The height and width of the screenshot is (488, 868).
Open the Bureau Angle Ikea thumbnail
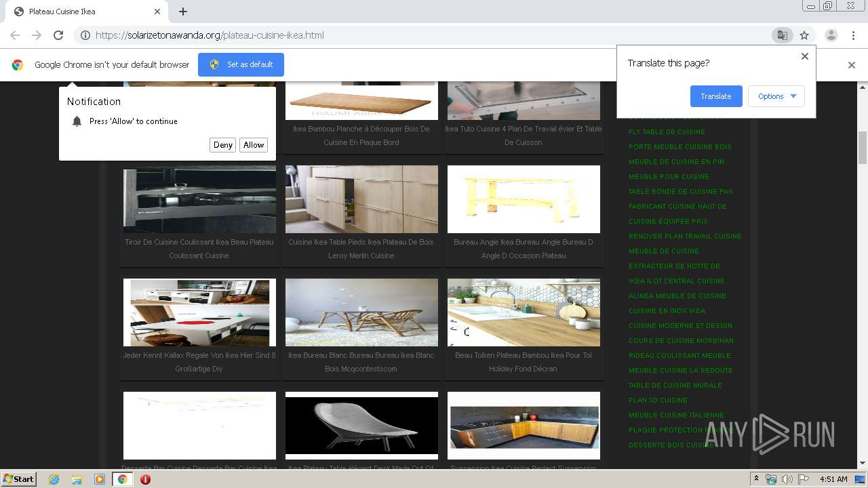(524, 199)
